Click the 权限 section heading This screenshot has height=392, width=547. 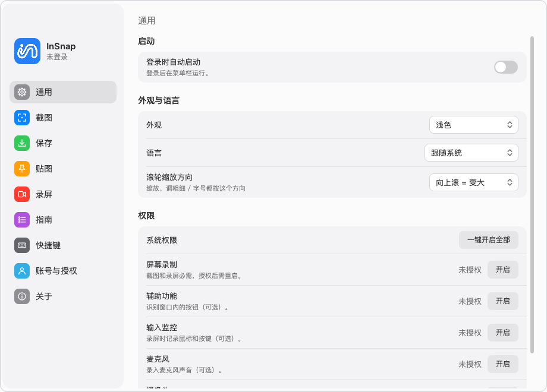pos(146,216)
